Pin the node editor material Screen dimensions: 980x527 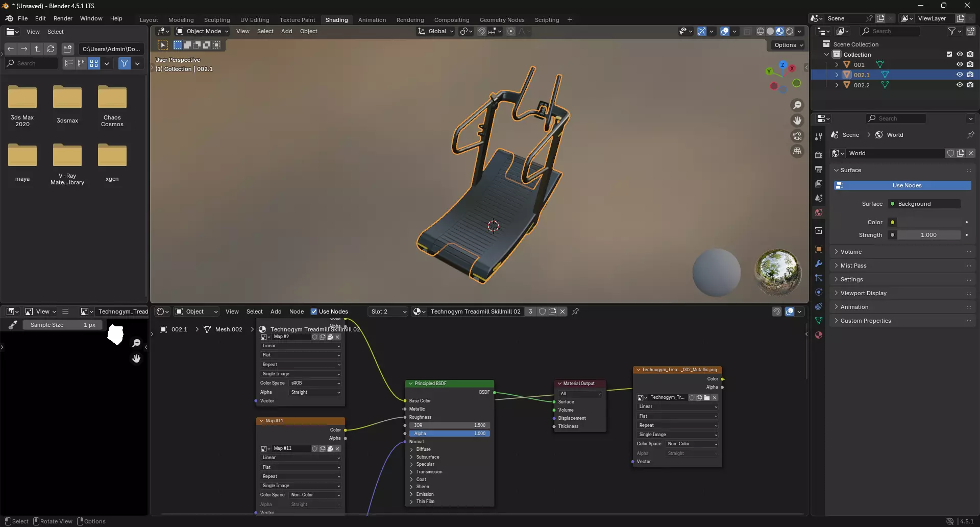[575, 312]
